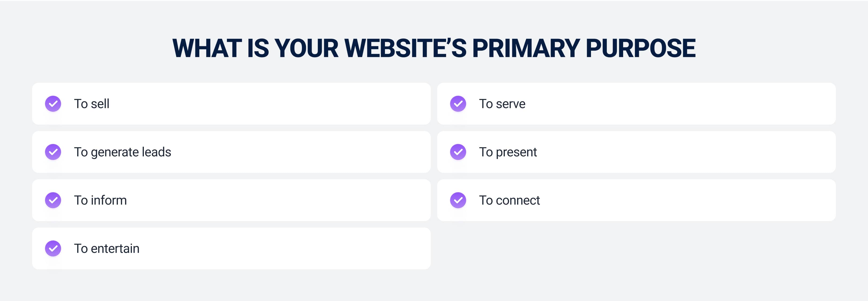Screen dimensions: 868x301
Task: Click the 'To inform' label
Action: [x=100, y=200]
